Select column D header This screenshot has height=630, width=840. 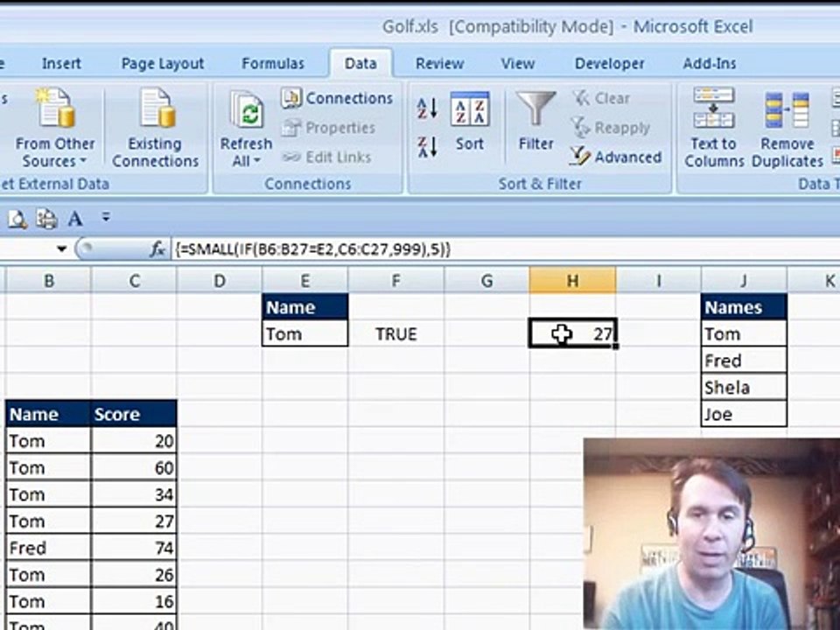coord(220,280)
